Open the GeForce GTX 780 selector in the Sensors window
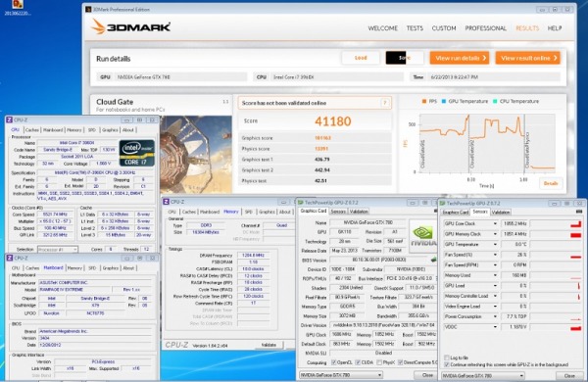This screenshot has height=382, width=588. click(x=483, y=375)
